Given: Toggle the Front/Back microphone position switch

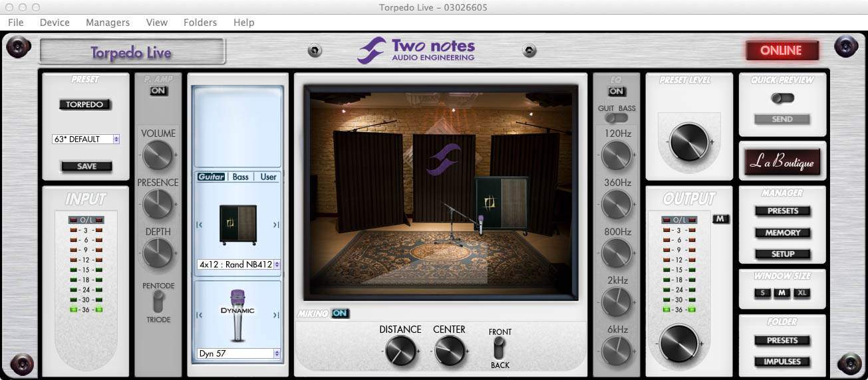Looking at the screenshot, I should pyautogui.click(x=500, y=347).
